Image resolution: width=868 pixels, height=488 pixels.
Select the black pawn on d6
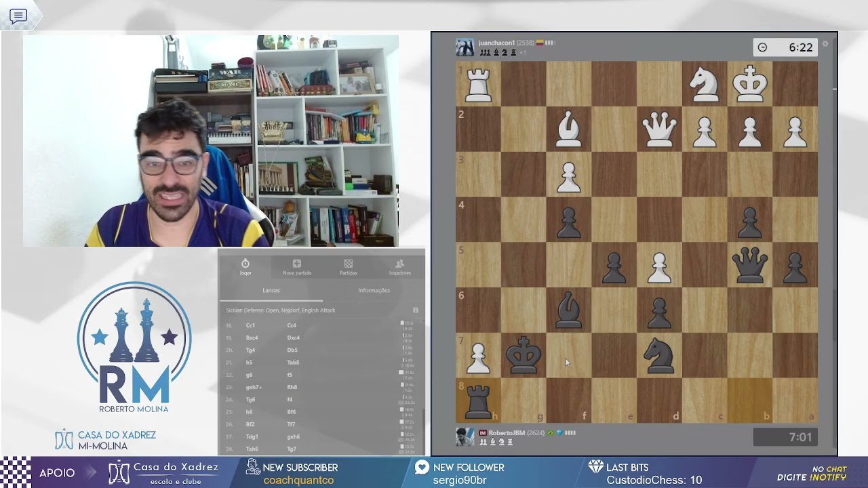[x=659, y=312]
